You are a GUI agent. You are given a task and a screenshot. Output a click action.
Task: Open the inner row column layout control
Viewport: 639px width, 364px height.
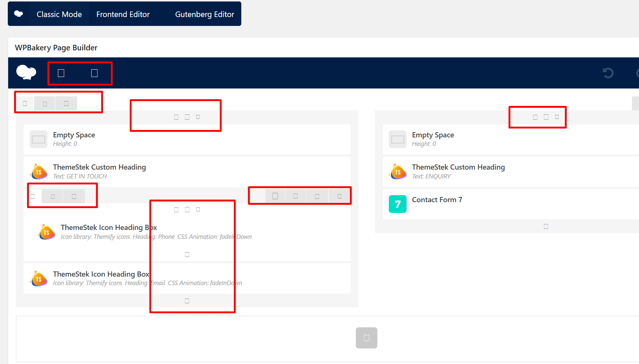[53, 196]
